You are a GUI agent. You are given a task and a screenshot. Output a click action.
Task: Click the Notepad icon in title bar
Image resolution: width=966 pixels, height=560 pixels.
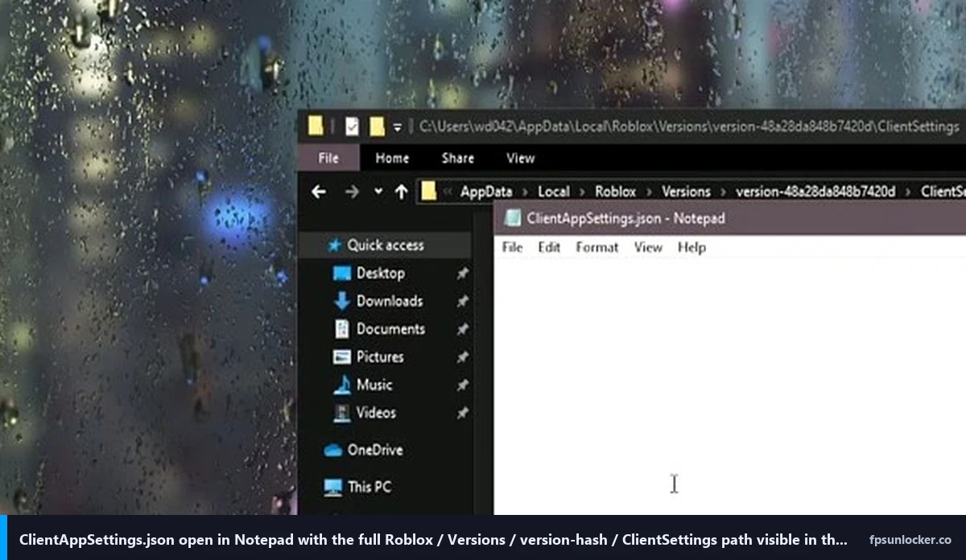(512, 218)
